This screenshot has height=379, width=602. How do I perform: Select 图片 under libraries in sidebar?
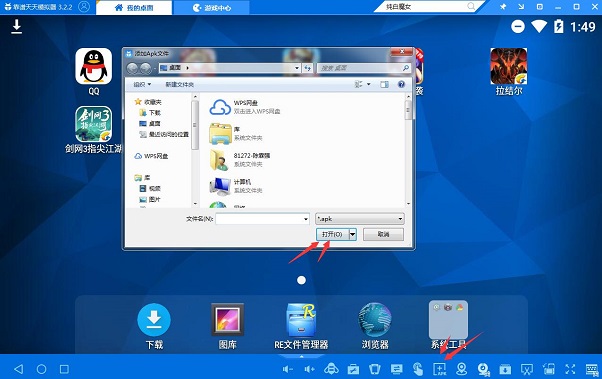tap(150, 199)
